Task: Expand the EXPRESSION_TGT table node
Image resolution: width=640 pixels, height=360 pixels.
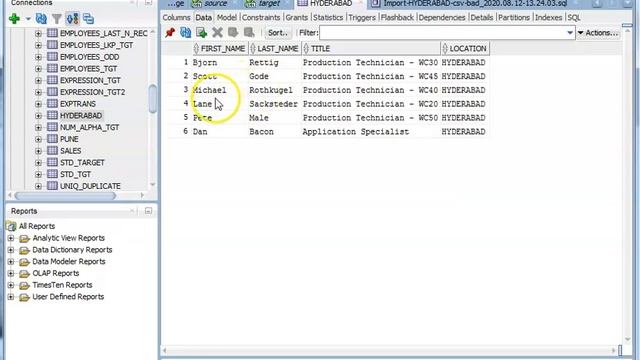Action: [38, 80]
